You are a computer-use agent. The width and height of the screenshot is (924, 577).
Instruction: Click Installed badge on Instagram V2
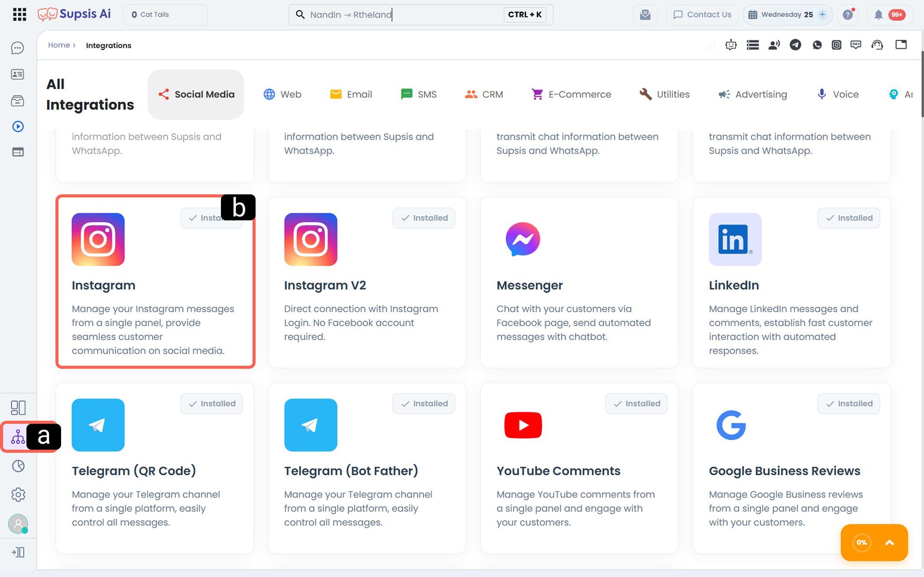coord(424,218)
